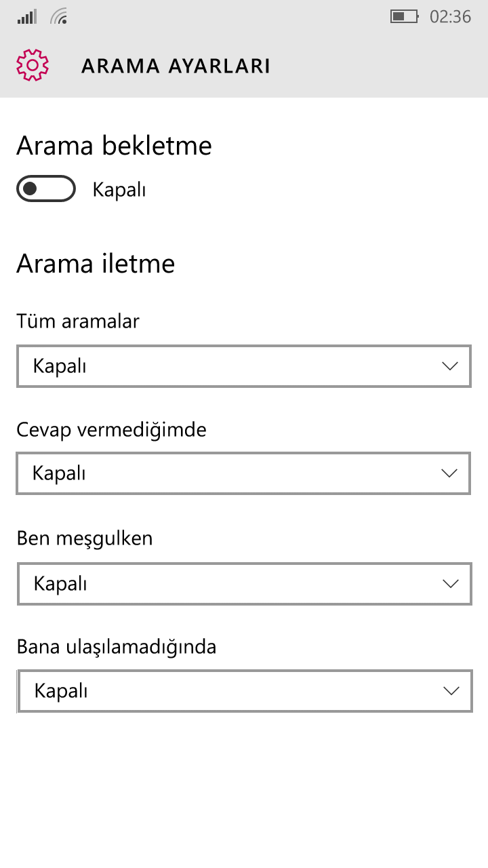Image resolution: width=488 pixels, height=868 pixels.
Task: Tap the Cevap vermediğimde label text
Action: [x=111, y=429]
